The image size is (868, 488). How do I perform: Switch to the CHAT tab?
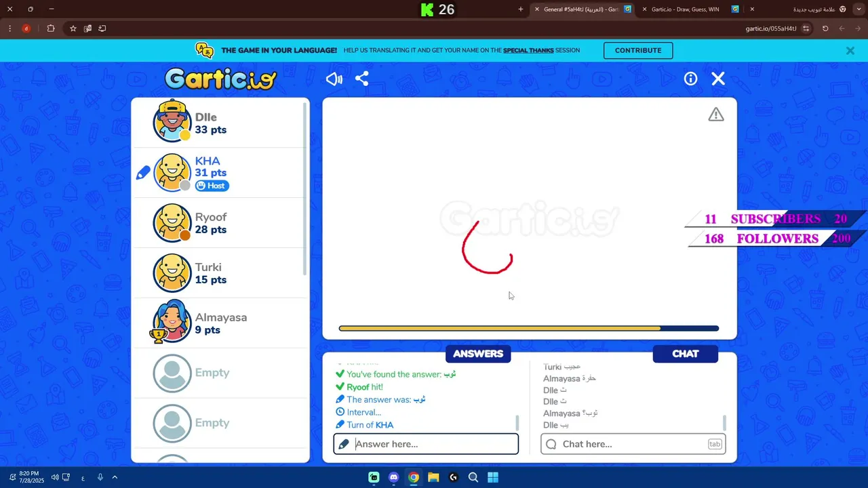686,354
